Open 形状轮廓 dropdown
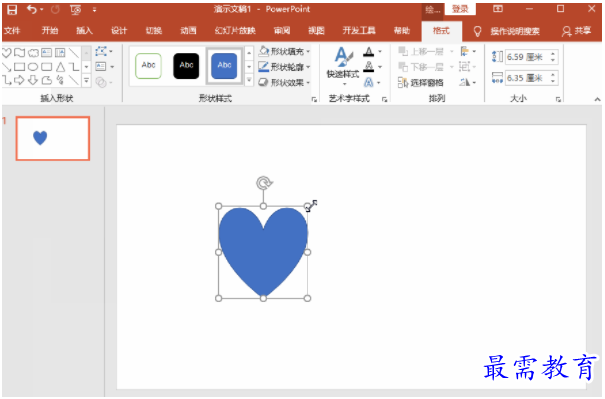605x399 pixels. [x=284, y=67]
